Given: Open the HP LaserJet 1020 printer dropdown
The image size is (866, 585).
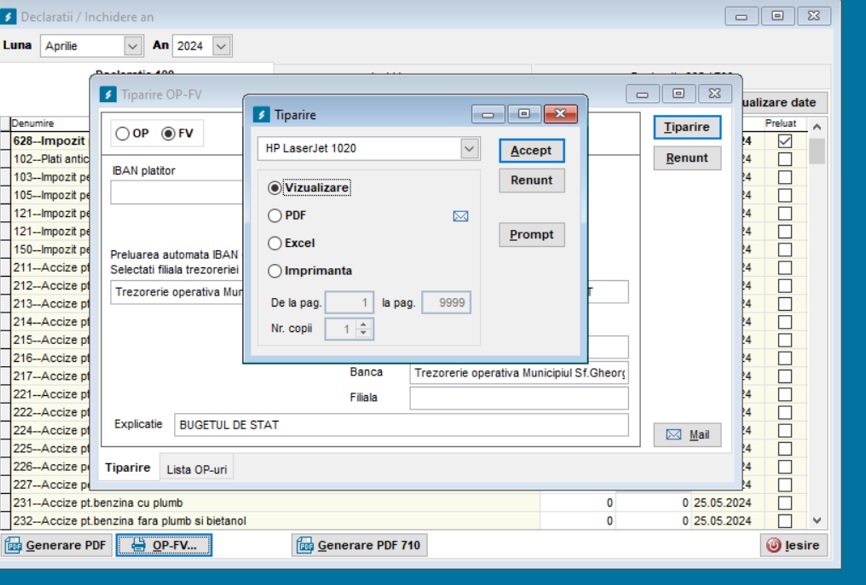Looking at the screenshot, I should coord(469,149).
